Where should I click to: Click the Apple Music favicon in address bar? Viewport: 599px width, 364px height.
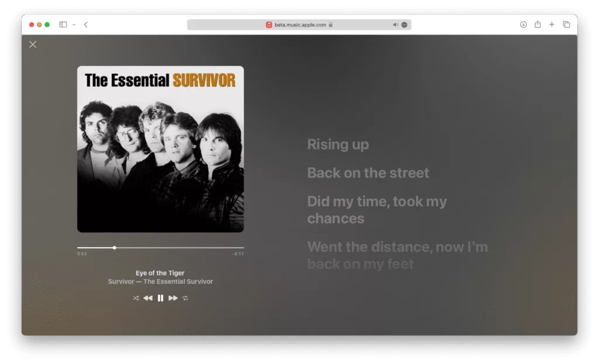point(269,25)
